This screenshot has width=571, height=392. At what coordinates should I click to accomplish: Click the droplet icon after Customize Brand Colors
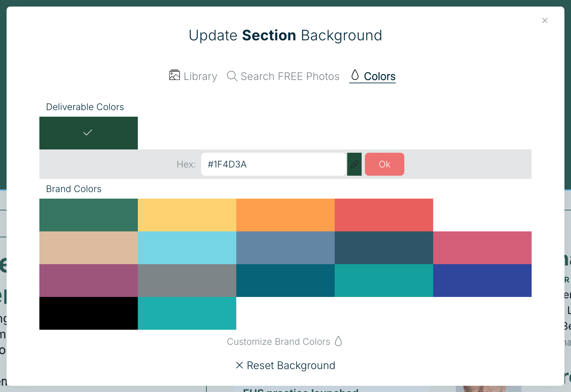coord(338,341)
